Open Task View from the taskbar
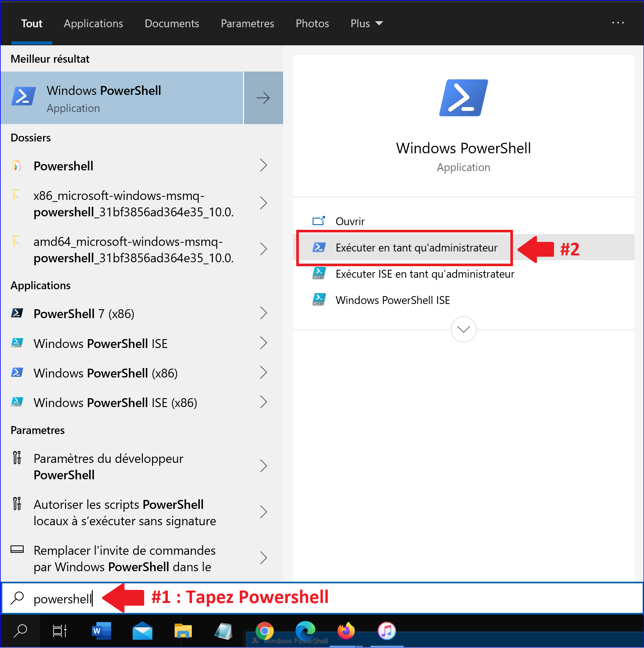644x648 pixels. pos(60,631)
